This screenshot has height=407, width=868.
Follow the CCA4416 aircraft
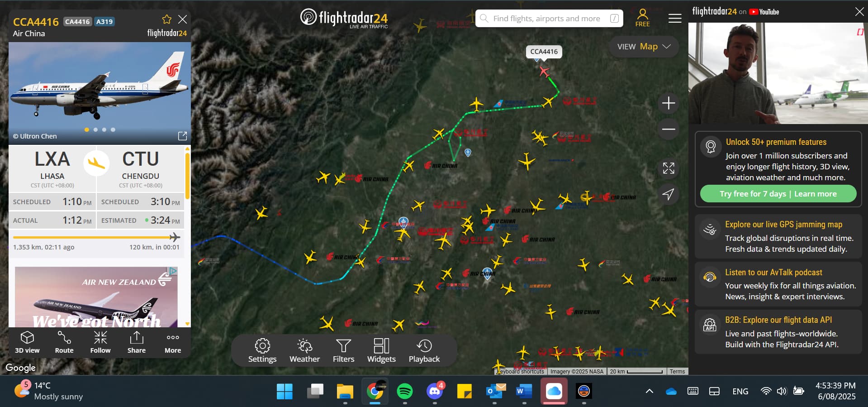point(100,342)
